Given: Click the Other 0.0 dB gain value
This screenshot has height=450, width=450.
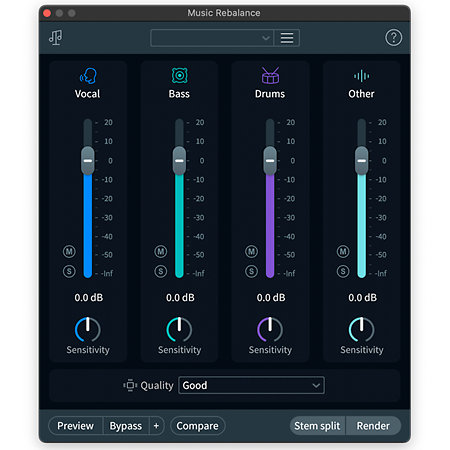Looking at the screenshot, I should pos(363,297).
